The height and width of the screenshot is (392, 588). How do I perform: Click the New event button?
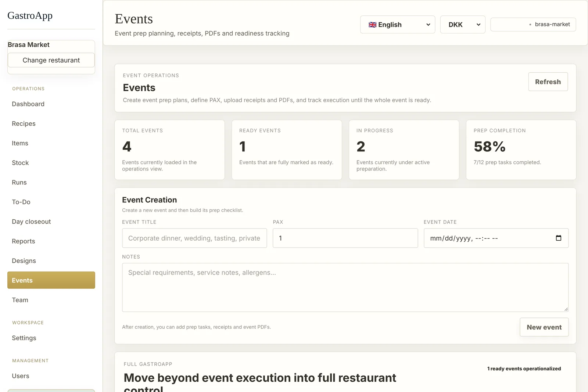coord(544,327)
